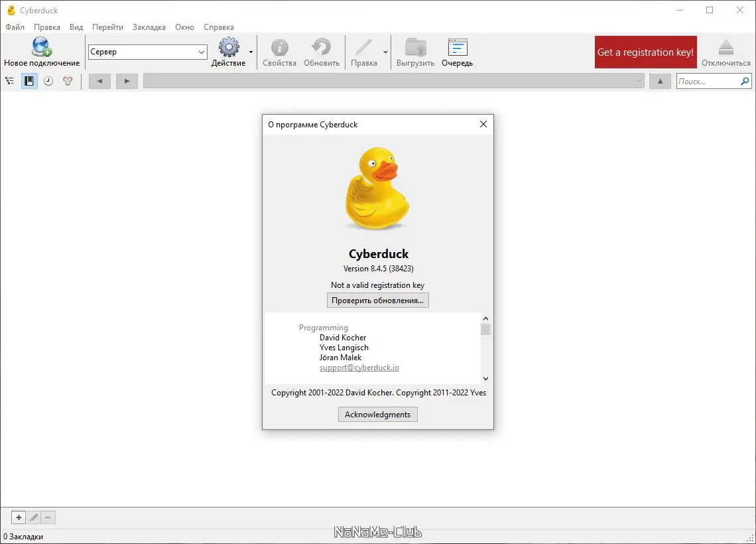
Task: Click the Yves Langisch credit line
Action: point(344,348)
